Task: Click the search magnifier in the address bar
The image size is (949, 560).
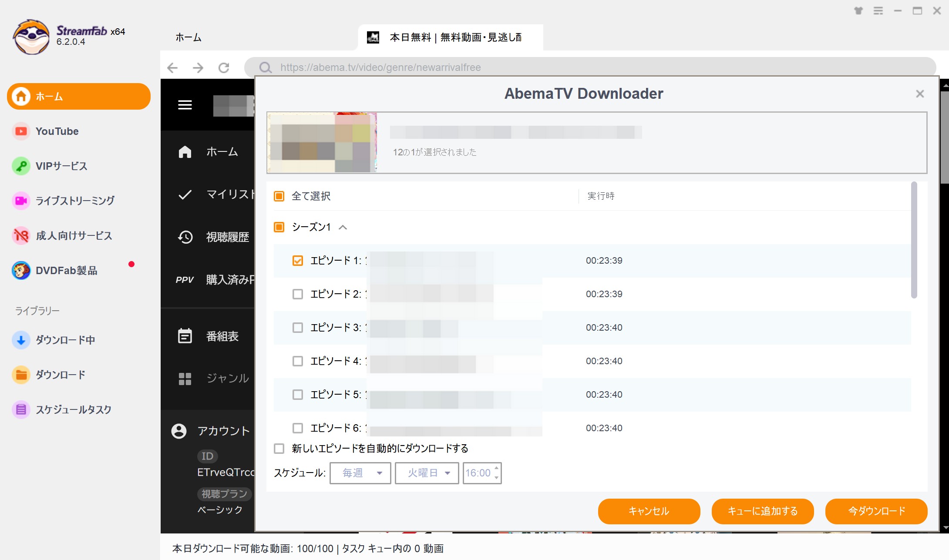Action: (265, 67)
